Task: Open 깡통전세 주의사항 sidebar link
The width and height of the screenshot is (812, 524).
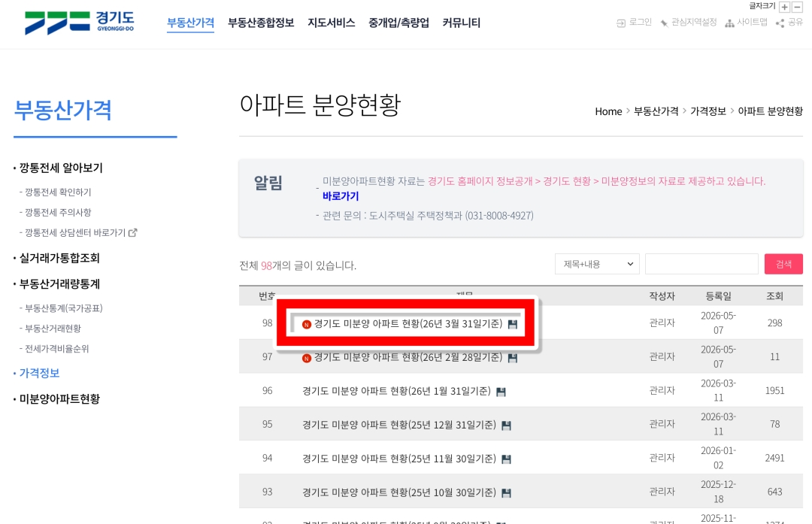Action: click(58, 212)
